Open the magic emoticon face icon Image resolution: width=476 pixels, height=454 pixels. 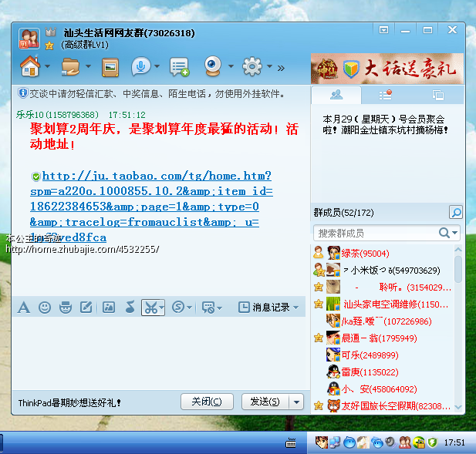66,308
